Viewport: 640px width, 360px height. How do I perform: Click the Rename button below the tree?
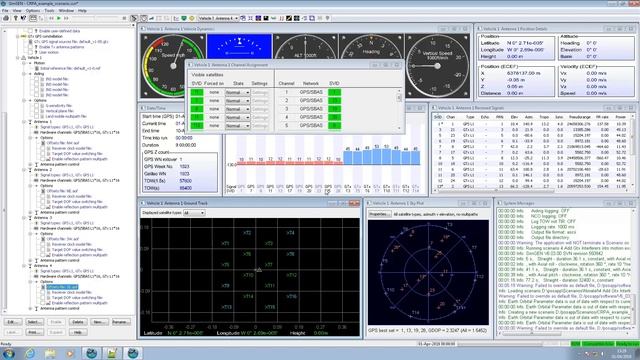(x=121, y=322)
